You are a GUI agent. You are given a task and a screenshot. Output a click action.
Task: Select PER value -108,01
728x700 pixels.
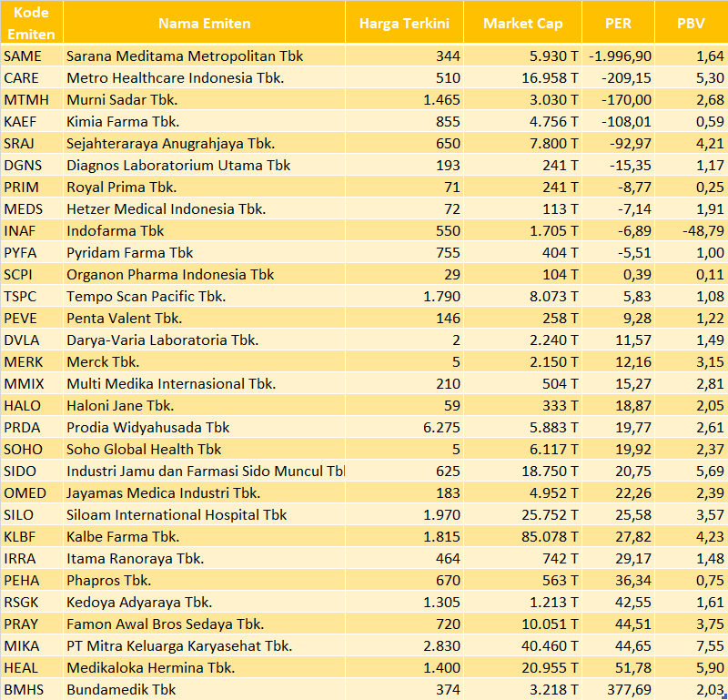(x=627, y=122)
